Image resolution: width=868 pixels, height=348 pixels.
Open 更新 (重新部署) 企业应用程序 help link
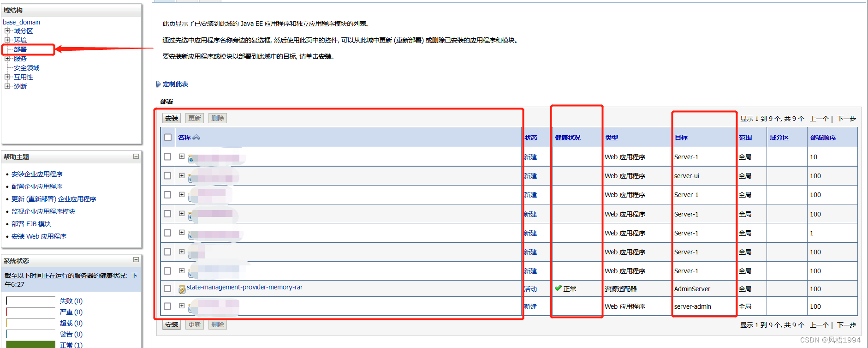pos(54,199)
